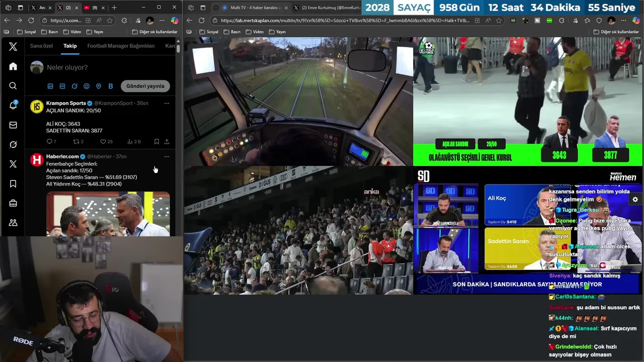This screenshot has height=362, width=644.
Task: Tag location in new post
Action: click(x=99, y=86)
